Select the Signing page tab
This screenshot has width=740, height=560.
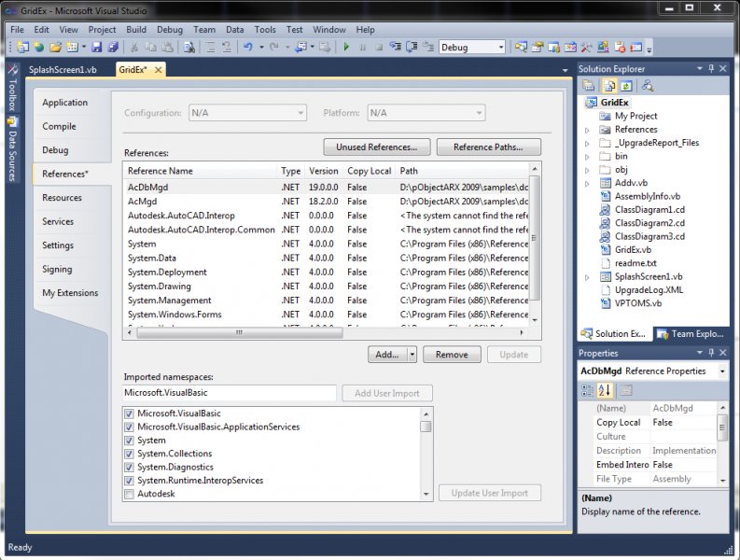[x=57, y=269]
